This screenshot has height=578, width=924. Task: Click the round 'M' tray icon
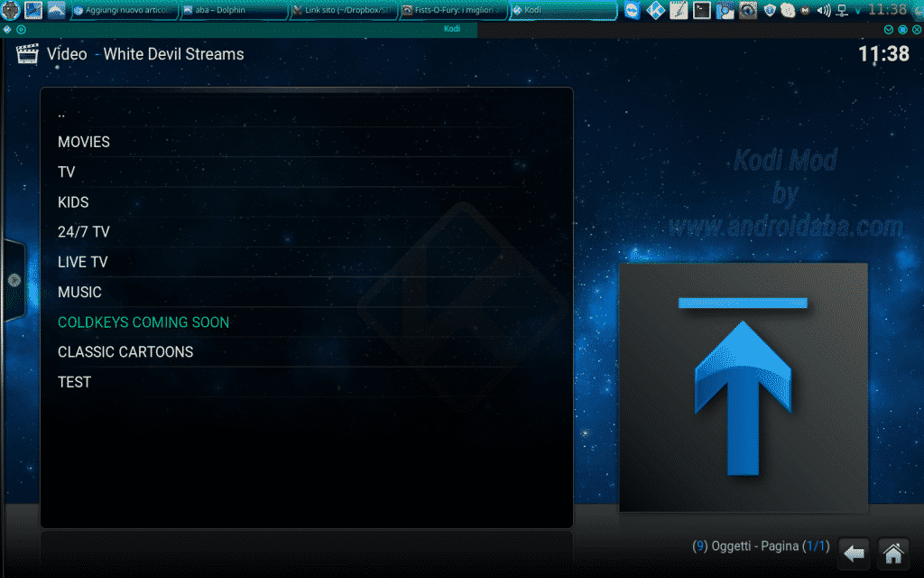click(805, 11)
